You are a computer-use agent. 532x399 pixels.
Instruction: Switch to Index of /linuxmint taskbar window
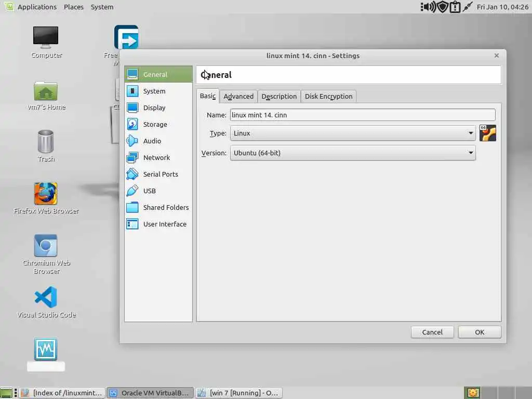pyautogui.click(x=62, y=393)
